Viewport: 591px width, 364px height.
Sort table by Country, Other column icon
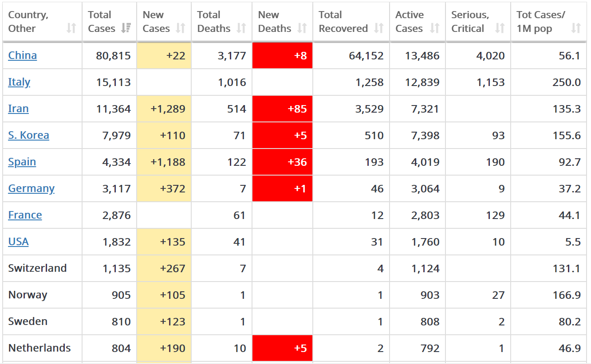coord(71,28)
